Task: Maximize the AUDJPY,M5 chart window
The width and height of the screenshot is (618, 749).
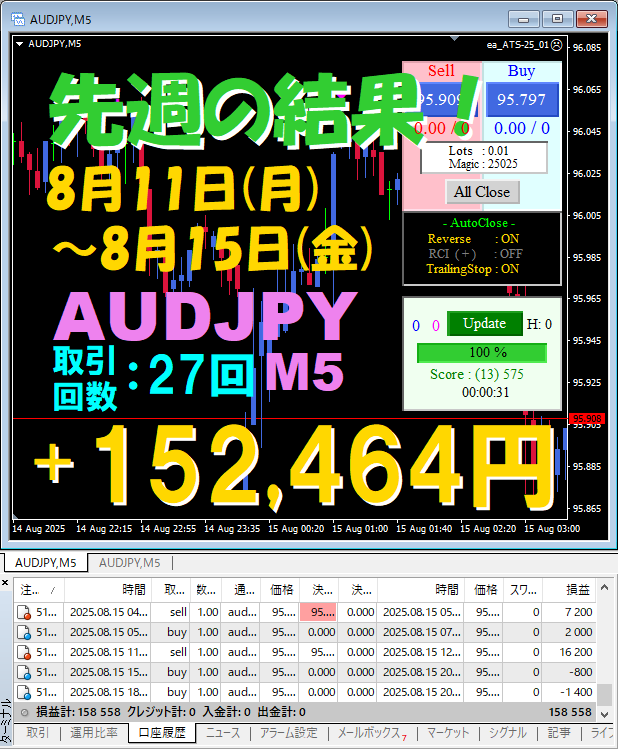Action: [557, 19]
